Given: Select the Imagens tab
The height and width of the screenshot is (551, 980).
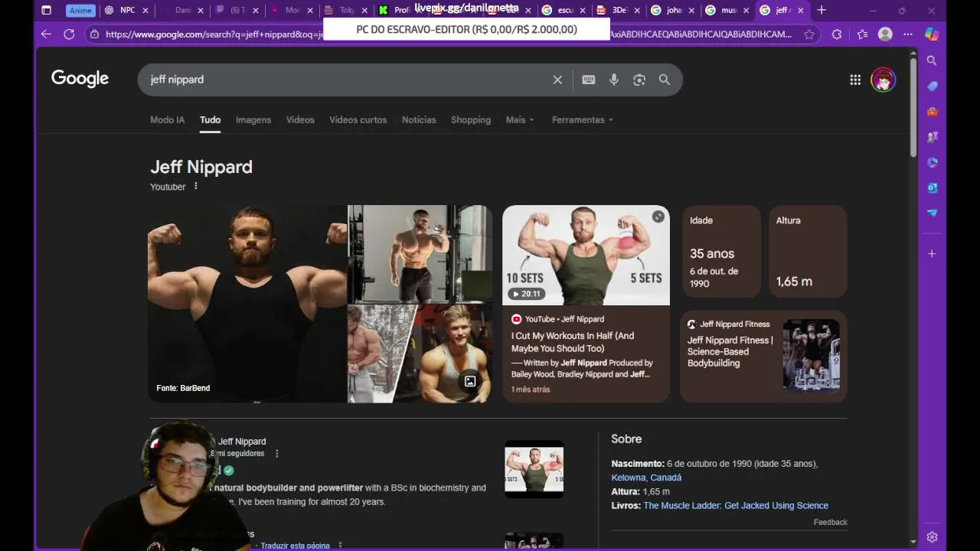Looking at the screenshot, I should [253, 119].
